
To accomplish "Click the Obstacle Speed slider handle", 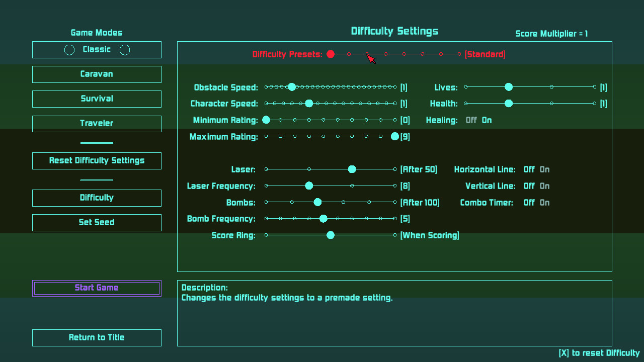I will [292, 87].
